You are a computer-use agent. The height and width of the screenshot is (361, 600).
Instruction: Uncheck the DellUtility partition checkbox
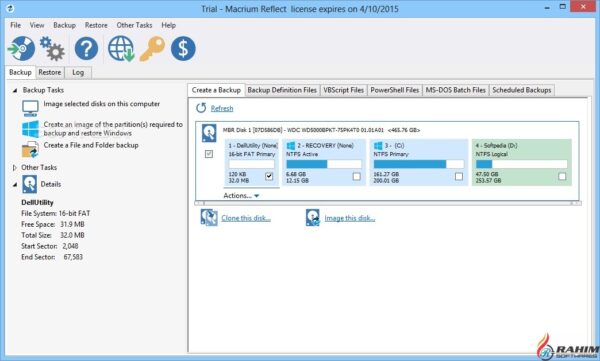point(269,176)
